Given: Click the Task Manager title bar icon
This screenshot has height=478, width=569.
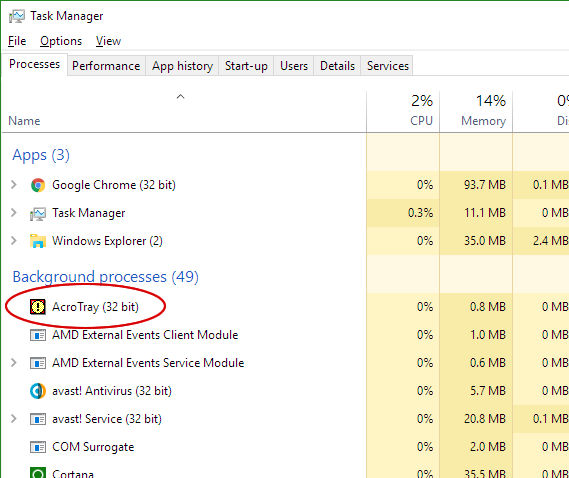Looking at the screenshot, I should coord(16,16).
